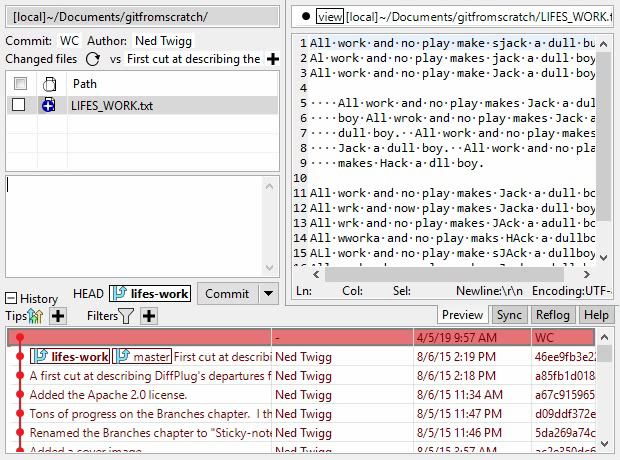Click the Tips branch icon
The height and width of the screenshot is (460, 620).
pos(37,316)
